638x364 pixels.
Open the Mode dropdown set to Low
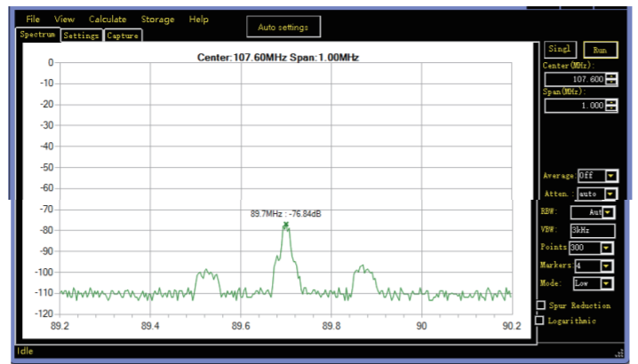(606, 283)
